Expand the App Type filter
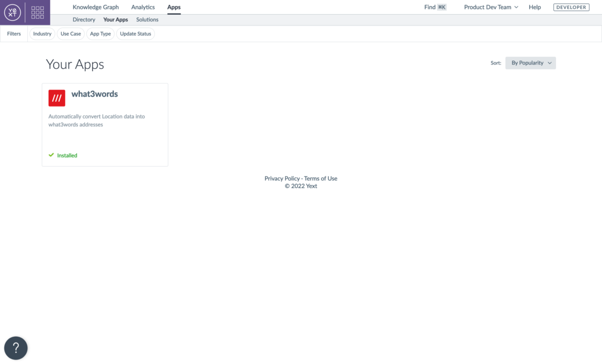This screenshot has height=364, width=602. [x=100, y=34]
